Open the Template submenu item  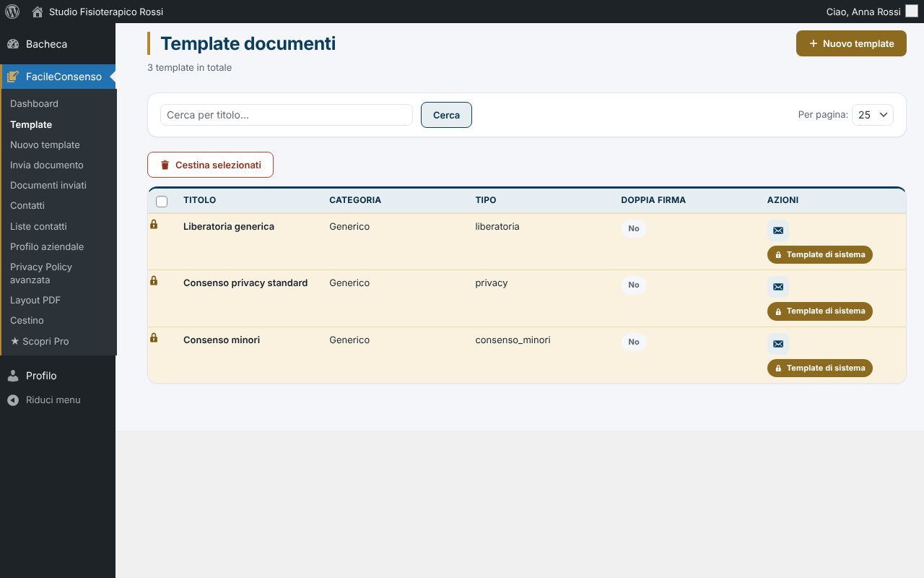[31, 124]
